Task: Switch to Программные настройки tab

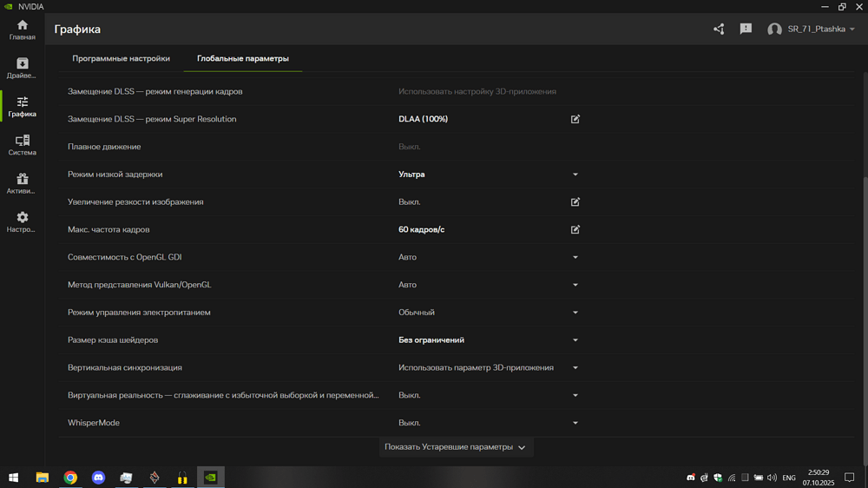Action: tap(121, 59)
